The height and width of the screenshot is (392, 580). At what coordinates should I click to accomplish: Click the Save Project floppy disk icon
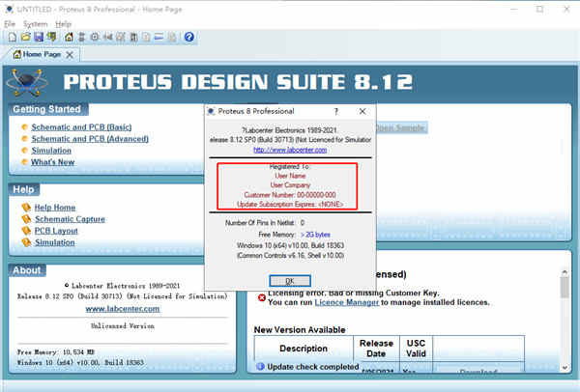pos(39,37)
